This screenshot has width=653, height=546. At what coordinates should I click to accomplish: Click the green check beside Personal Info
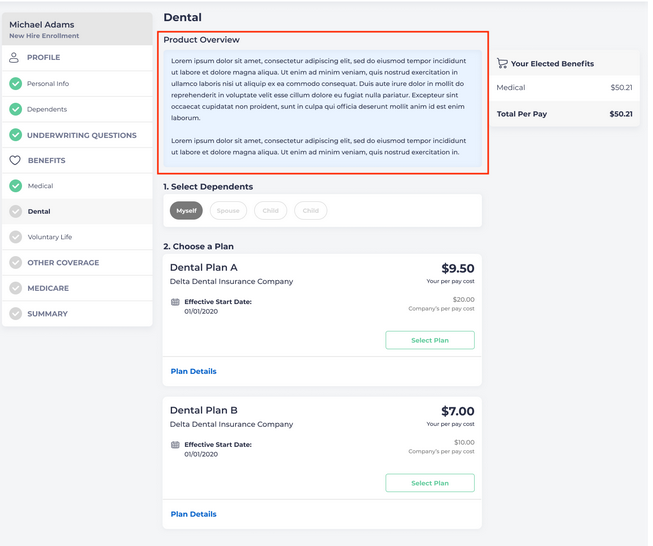15,84
